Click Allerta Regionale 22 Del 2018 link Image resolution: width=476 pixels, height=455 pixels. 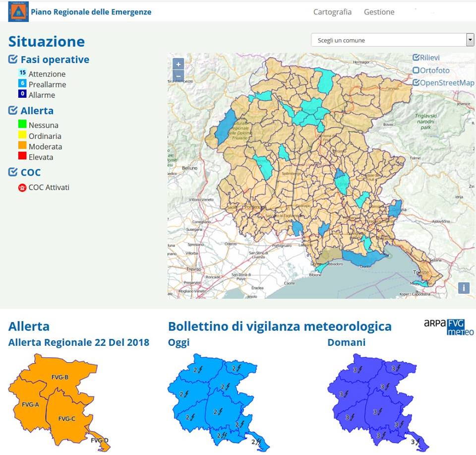pyautogui.click(x=79, y=342)
